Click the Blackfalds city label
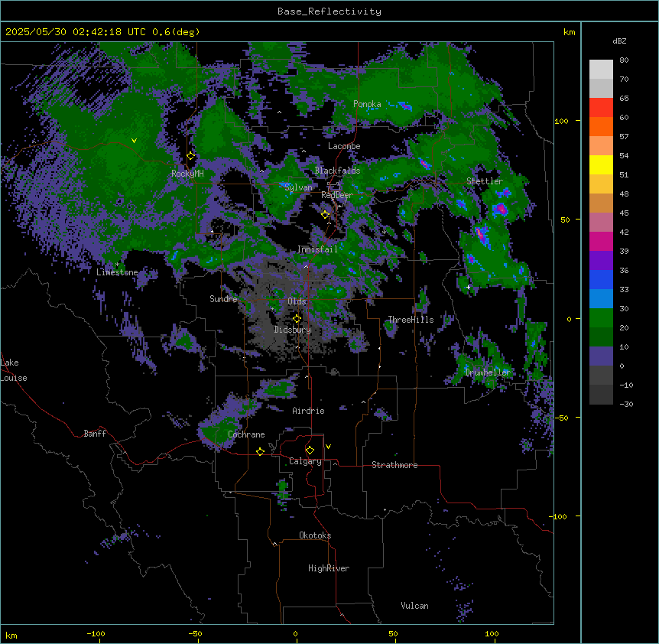The width and height of the screenshot is (659, 644). [337, 171]
